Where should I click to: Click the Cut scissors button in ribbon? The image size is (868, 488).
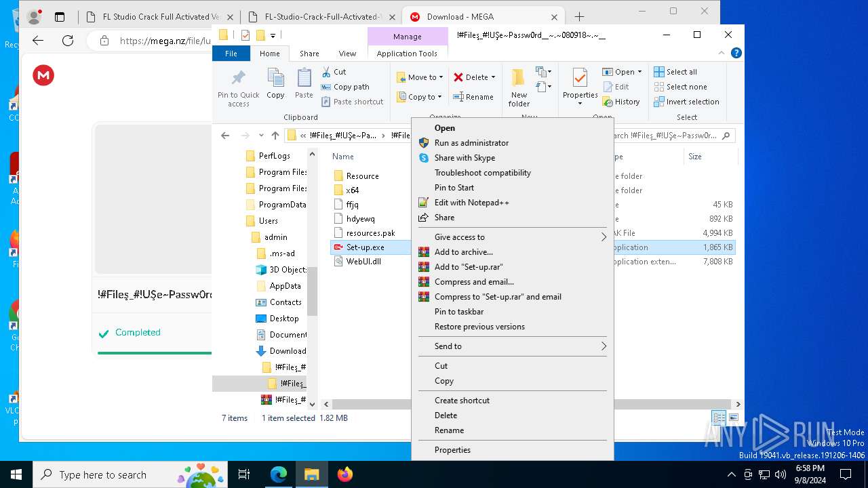coord(334,72)
